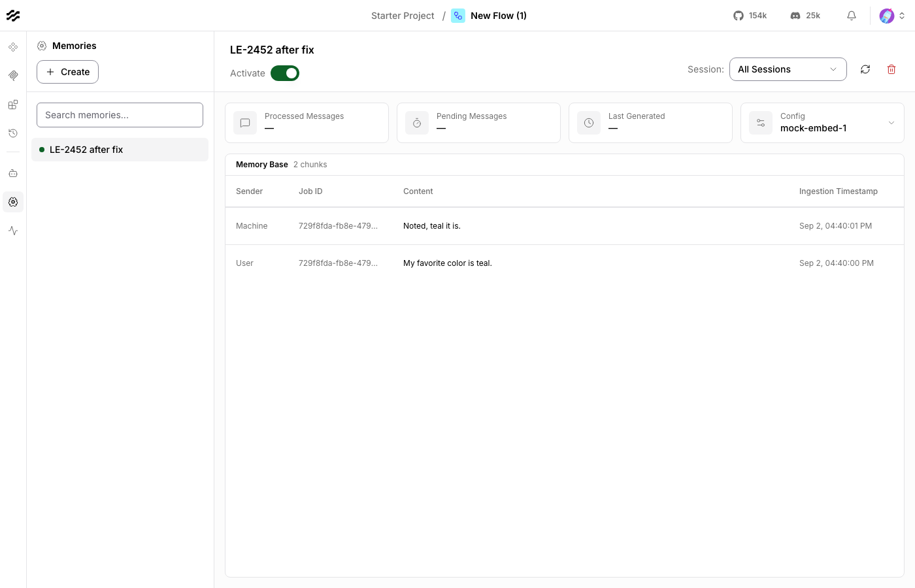This screenshot has width=915, height=588.
Task: Open the activity pulse sidebar icon
Action: pyautogui.click(x=13, y=231)
